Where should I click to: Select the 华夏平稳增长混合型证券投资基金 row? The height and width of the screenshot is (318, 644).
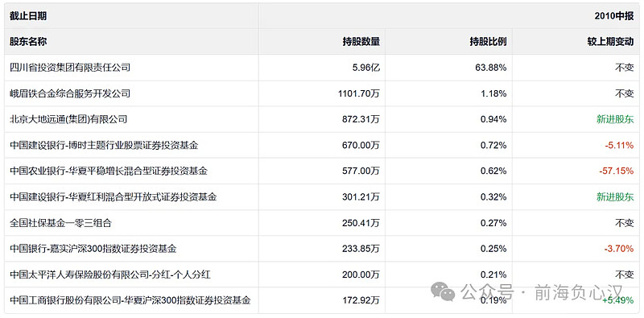pos(322,171)
